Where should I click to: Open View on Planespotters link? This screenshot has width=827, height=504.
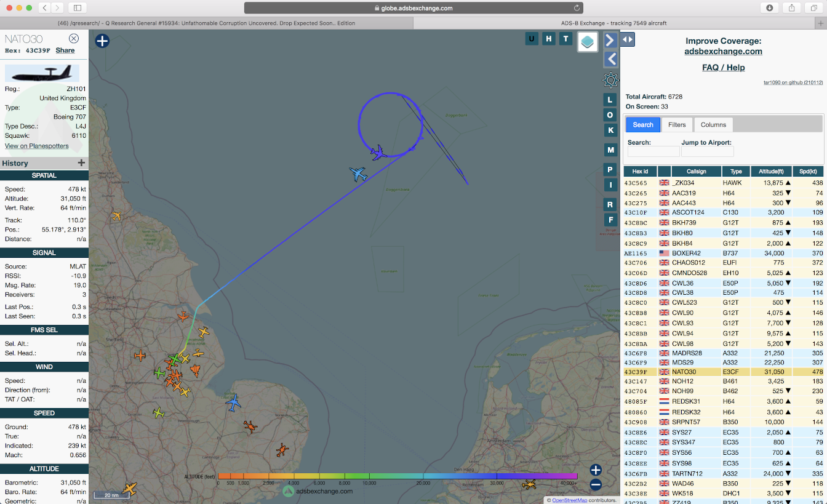(x=37, y=146)
